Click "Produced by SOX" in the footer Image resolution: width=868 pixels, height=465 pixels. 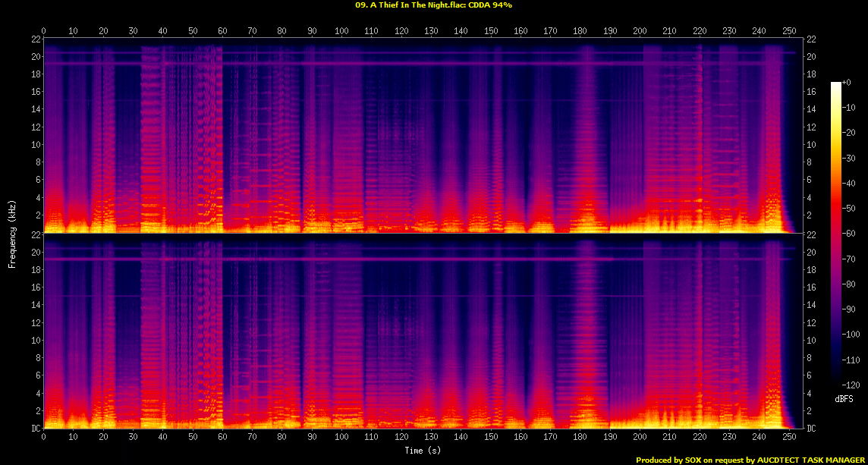[x=668, y=460]
